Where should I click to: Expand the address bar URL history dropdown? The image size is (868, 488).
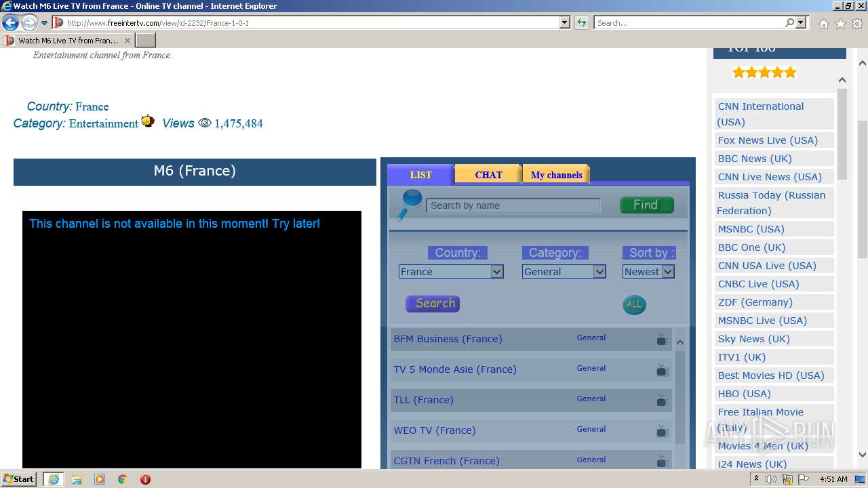(x=564, y=22)
